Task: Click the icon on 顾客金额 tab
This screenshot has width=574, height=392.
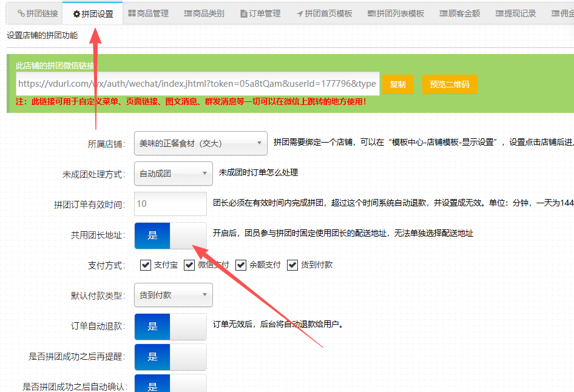Action: (x=444, y=13)
